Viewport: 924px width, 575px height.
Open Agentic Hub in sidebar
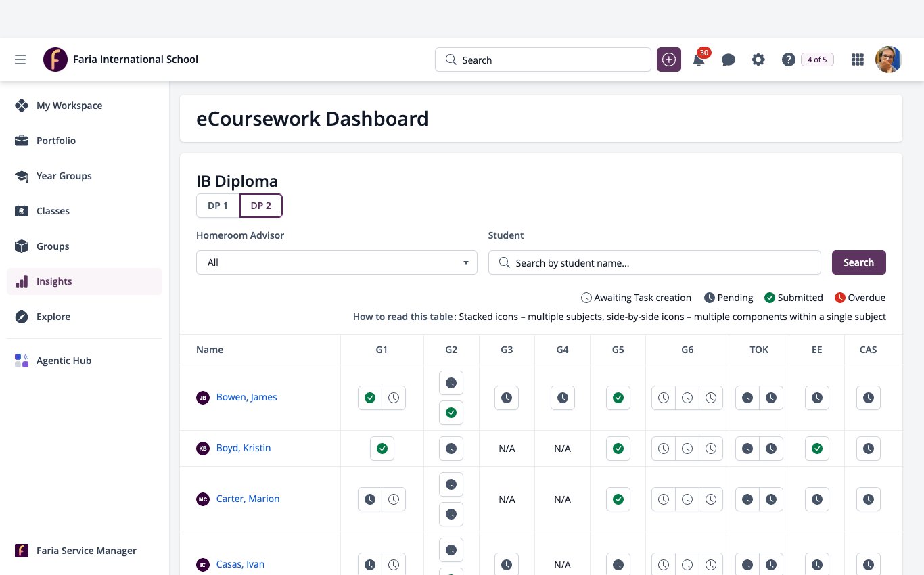85,361
